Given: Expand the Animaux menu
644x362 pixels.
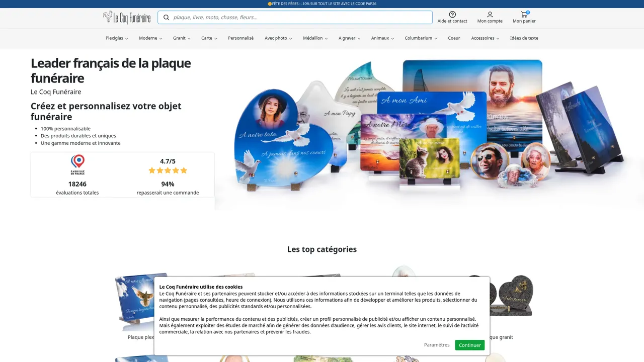Looking at the screenshot, I should 382,38.
